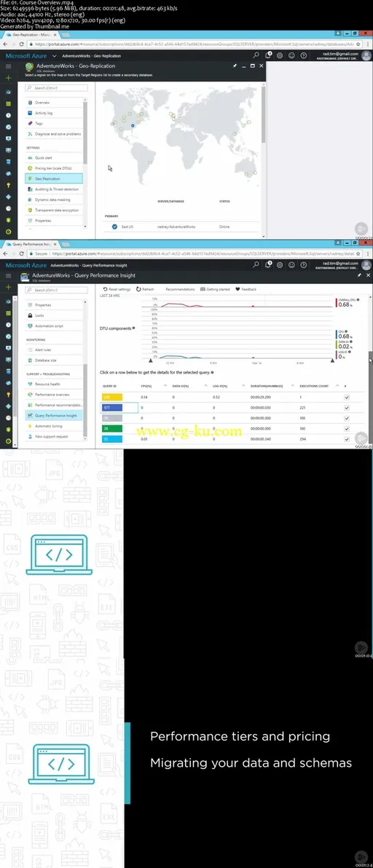Viewport: 373px width, 868px height.
Task: Sort by the CPU[%] column header
Action: point(146,385)
